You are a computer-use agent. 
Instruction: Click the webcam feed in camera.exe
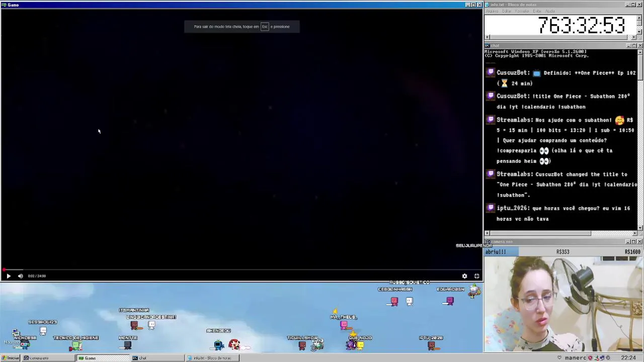coord(563,304)
